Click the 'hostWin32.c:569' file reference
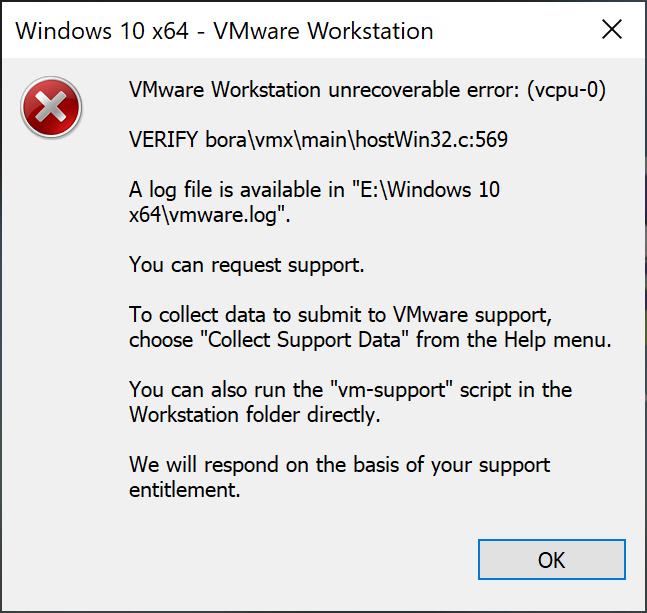647x613 pixels. pos(432,139)
